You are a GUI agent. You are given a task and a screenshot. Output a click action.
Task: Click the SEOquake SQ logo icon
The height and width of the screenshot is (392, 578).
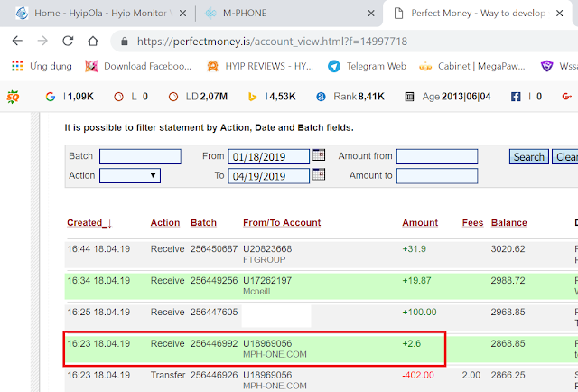coord(13,97)
